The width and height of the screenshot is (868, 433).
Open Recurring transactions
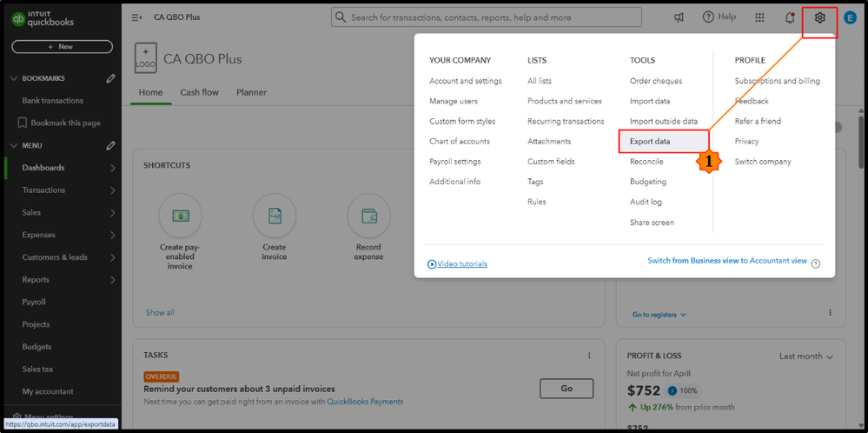[566, 121]
